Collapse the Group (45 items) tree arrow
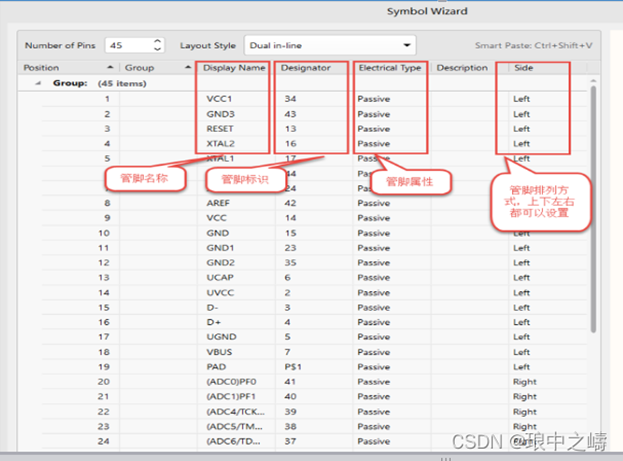Viewport: 623px width, 461px height. click(40, 83)
